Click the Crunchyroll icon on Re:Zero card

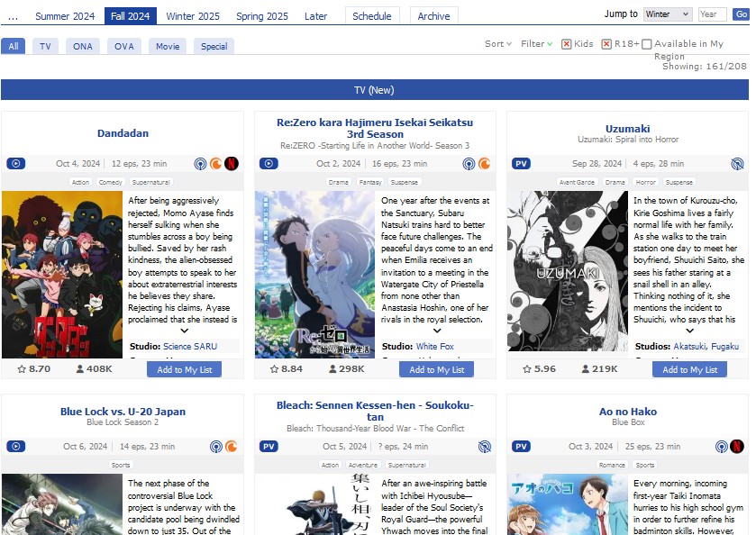tap(484, 164)
